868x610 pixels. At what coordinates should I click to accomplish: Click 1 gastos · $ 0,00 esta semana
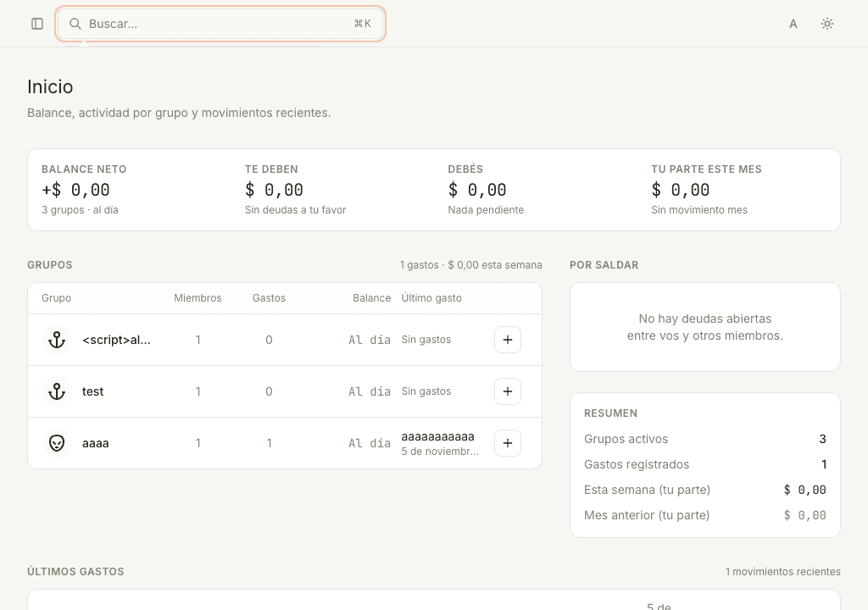471,264
